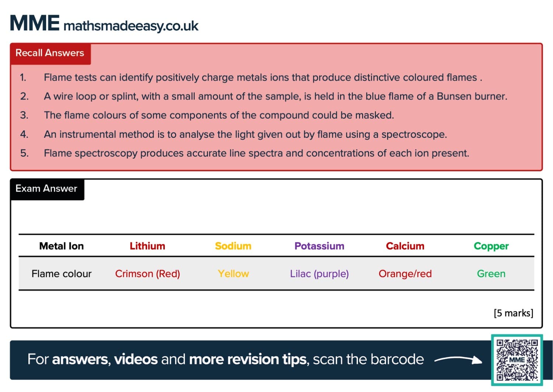Click the Sodium column header
Image resolution: width=553 pixels, height=392 pixels.
(x=233, y=246)
